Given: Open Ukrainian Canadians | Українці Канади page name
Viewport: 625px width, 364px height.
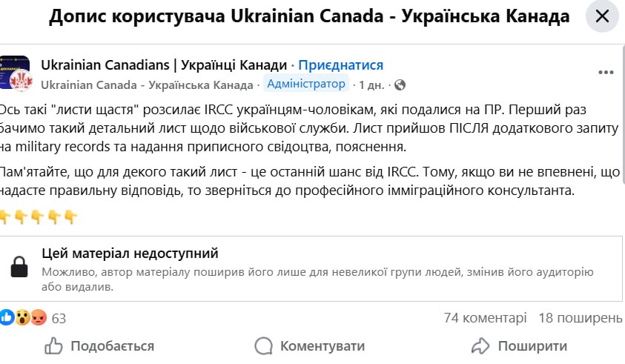Looking at the screenshot, I should (x=163, y=65).
